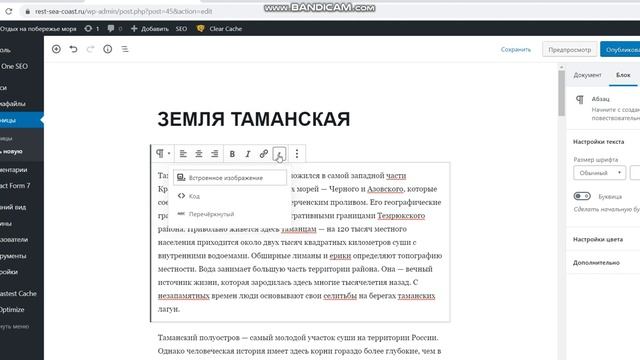Click editor vertical scrollbar
640x360 pixels.
click(x=562, y=94)
